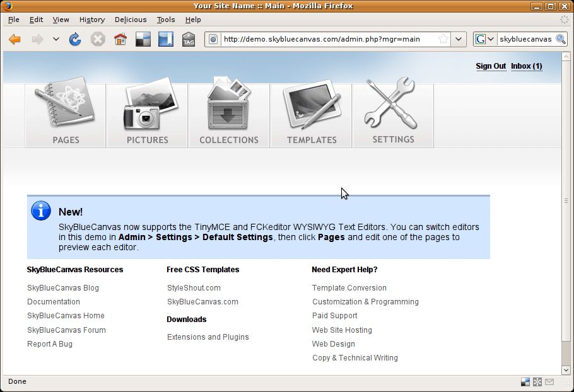Click the Template Conversion link
Viewport: 574px width, 392px height.
point(349,288)
